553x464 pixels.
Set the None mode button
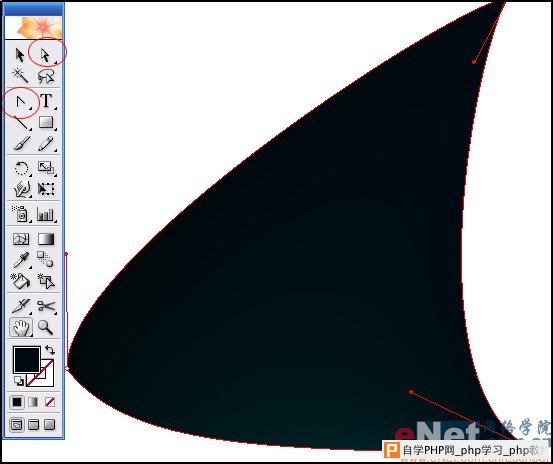pyautogui.click(x=50, y=402)
